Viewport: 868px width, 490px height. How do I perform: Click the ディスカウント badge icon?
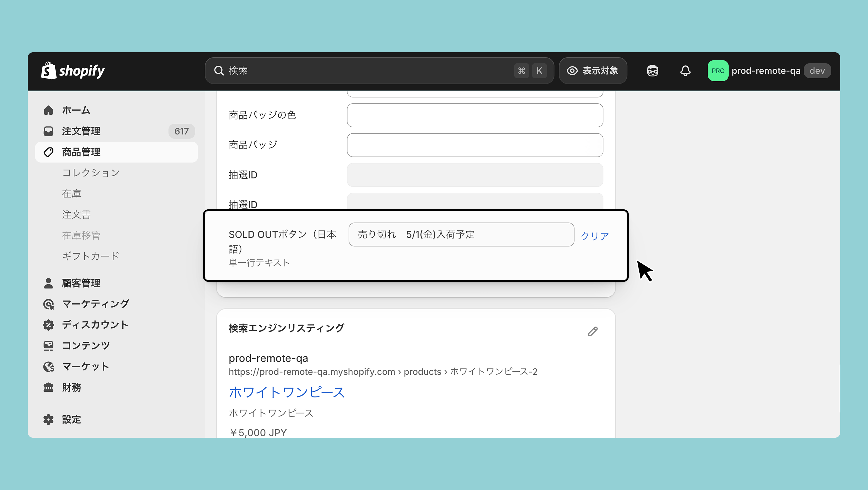48,325
